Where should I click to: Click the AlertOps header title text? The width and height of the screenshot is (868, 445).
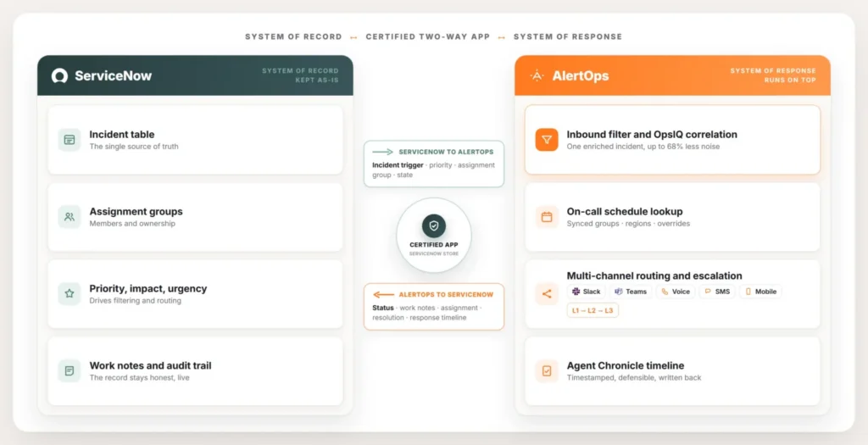(x=581, y=75)
